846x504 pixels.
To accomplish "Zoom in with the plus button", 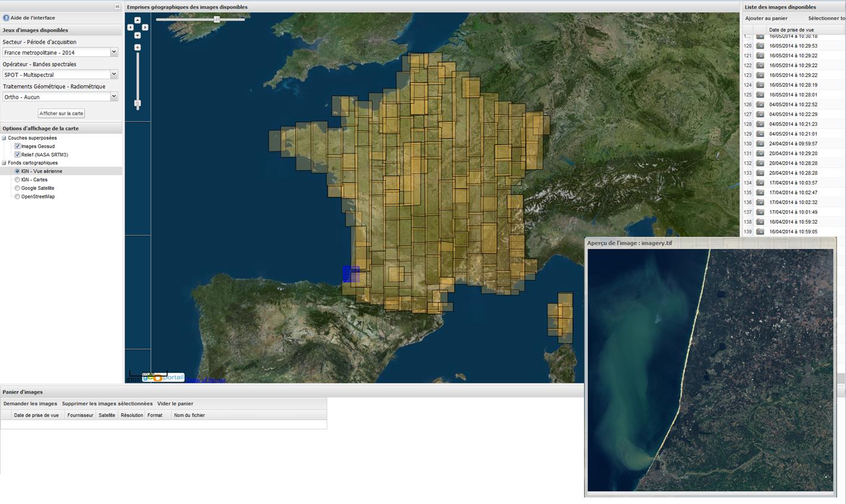I will pos(138,48).
